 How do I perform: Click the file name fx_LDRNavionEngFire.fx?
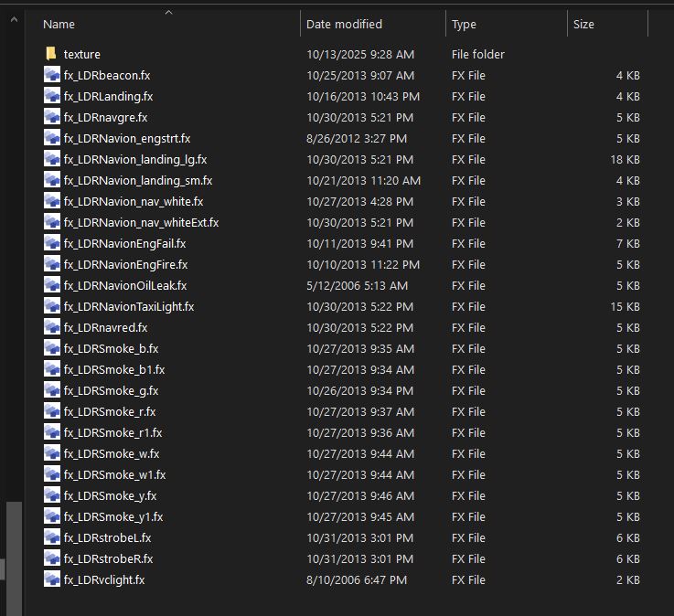(x=126, y=265)
